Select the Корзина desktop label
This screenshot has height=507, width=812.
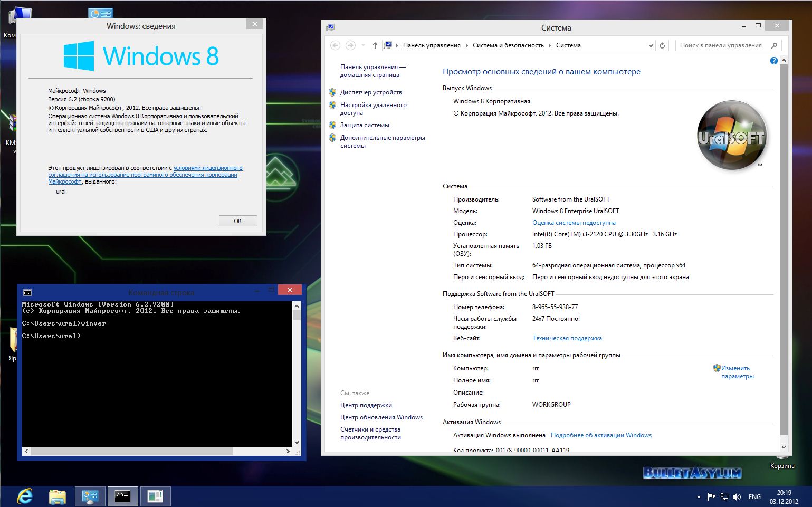coord(782,466)
